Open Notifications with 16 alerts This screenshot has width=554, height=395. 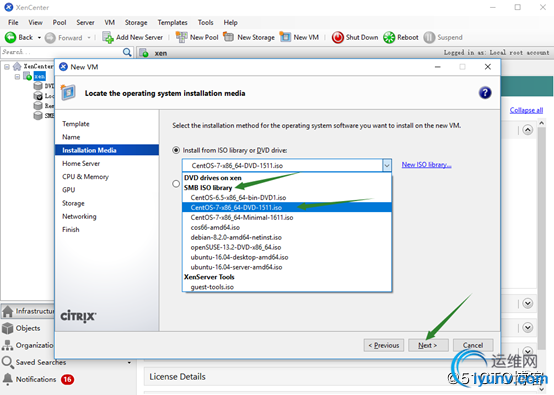point(38,379)
